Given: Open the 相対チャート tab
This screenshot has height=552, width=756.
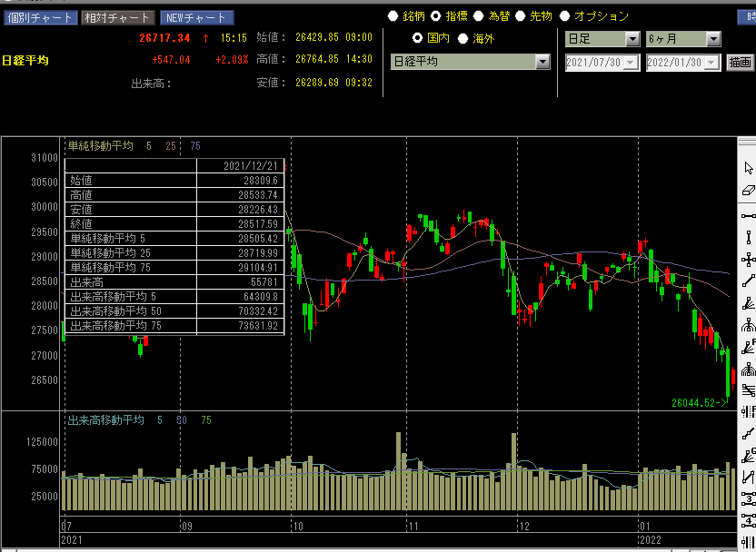Looking at the screenshot, I should point(117,17).
